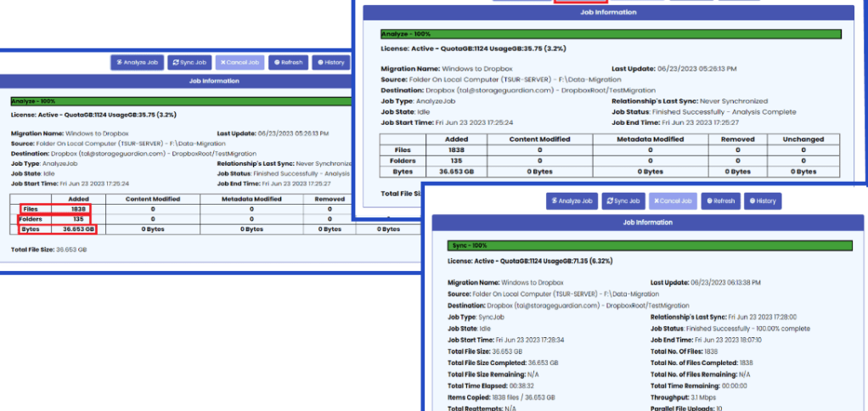Select the 135 Folders Added cell in left window
This screenshot has height=411, width=868.
78,219
